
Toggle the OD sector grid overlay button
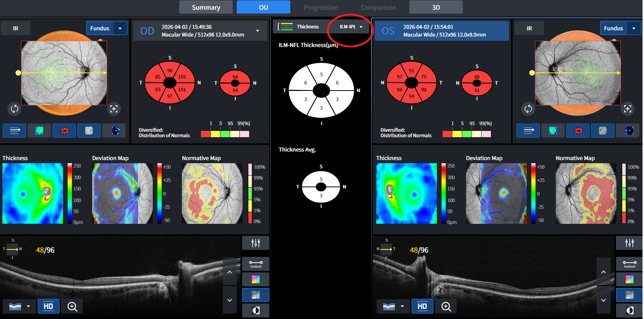coord(64,131)
